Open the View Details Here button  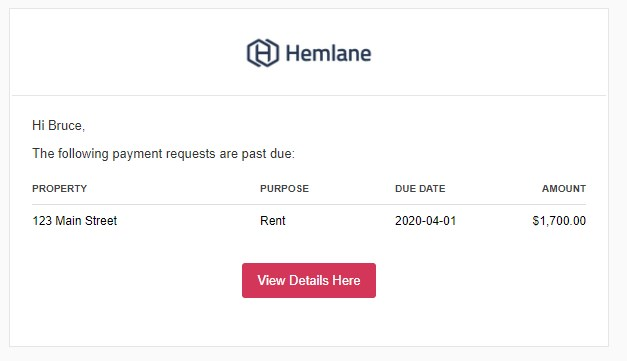(x=309, y=280)
